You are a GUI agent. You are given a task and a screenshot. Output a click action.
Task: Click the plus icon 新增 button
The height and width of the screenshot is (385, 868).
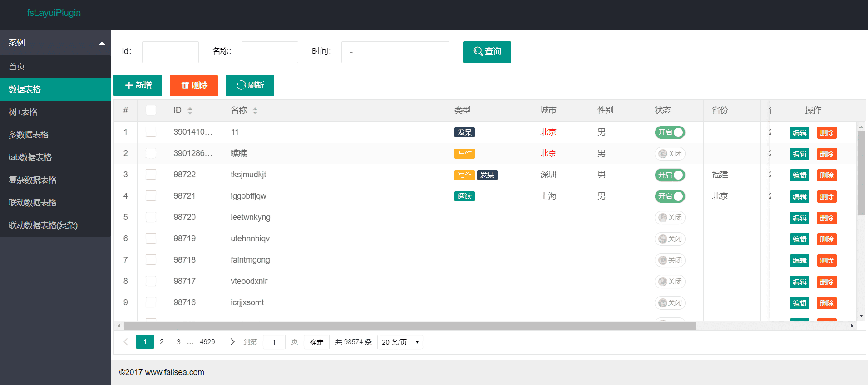(138, 85)
